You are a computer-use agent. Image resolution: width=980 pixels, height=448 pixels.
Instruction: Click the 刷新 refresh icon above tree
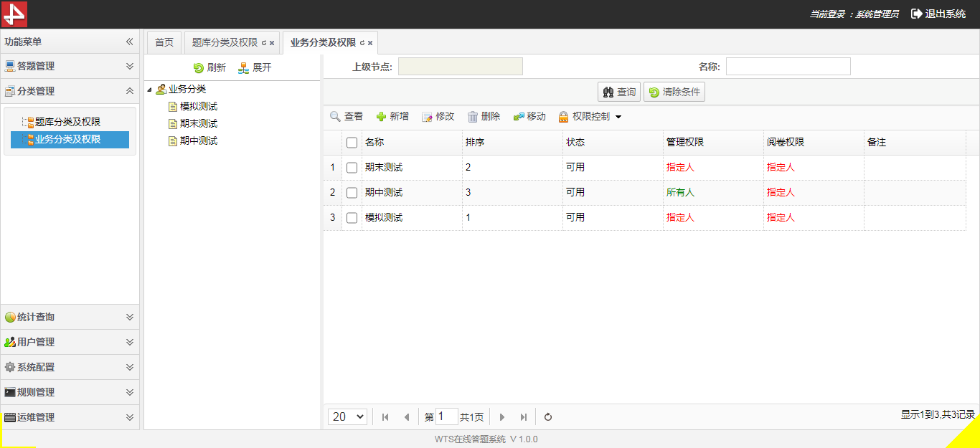click(199, 68)
